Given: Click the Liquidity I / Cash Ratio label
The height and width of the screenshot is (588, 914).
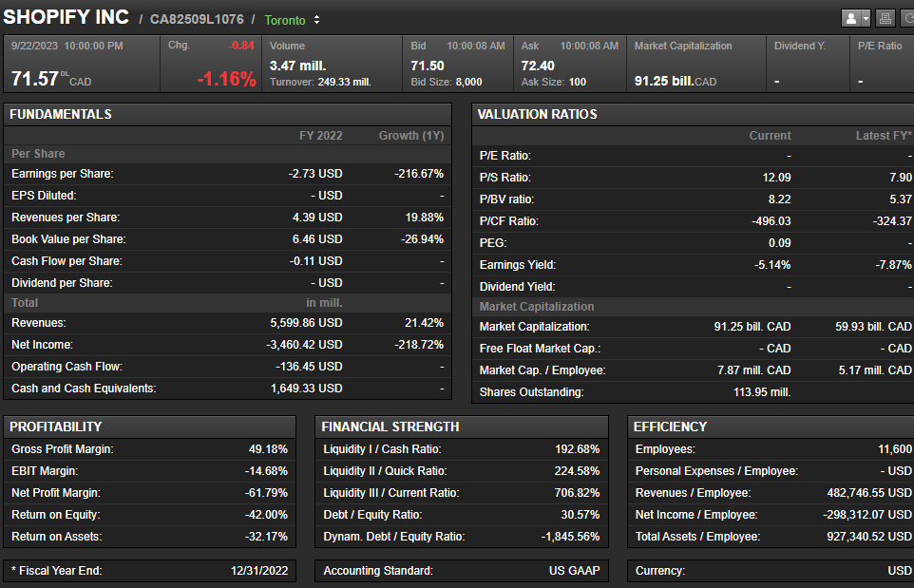Looking at the screenshot, I should 382,449.
